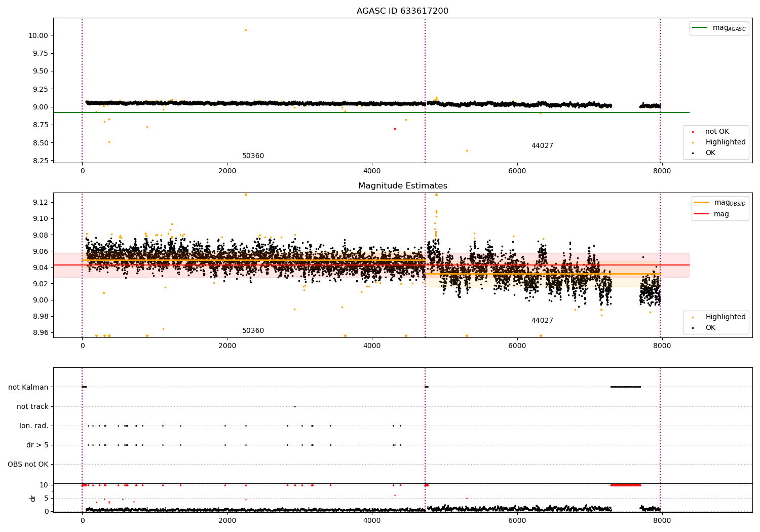This screenshot has height=532, width=760.
Task: Click the "AGASC ID 633617200" plot title
Action: tap(402, 11)
